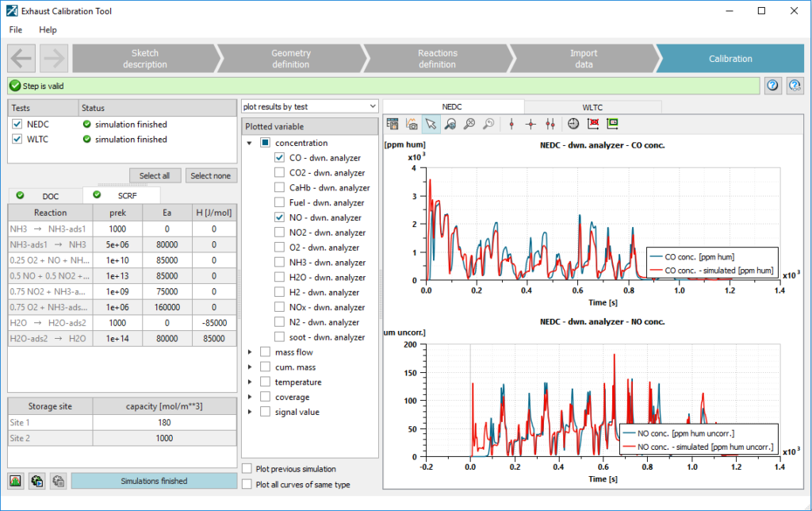
Task: Open the plot results by test dropdown
Action: click(x=309, y=106)
